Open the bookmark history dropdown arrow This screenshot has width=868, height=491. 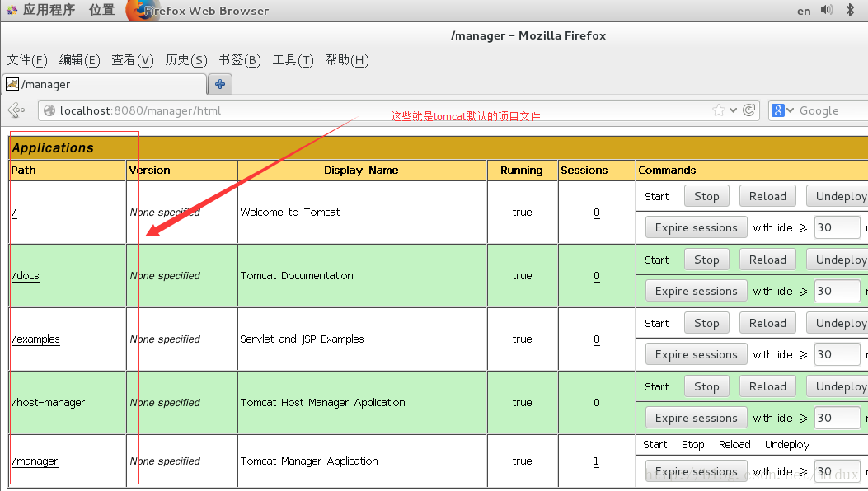(x=734, y=110)
